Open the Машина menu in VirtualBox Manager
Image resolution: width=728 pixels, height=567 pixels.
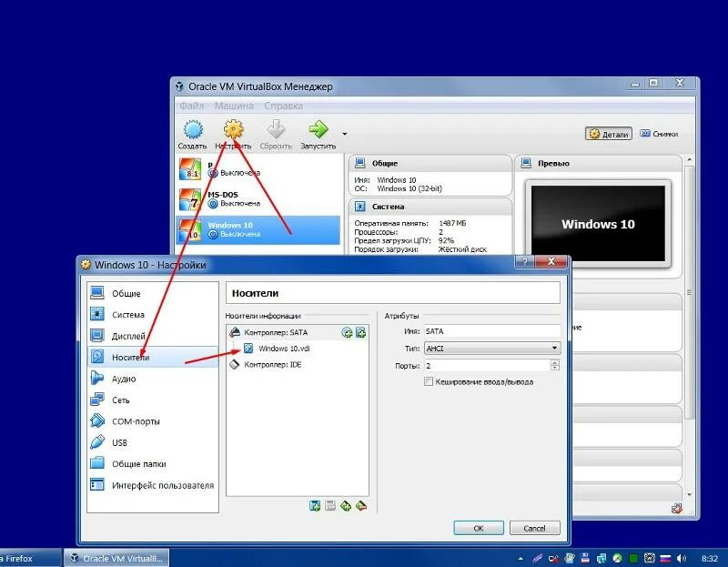[x=234, y=106]
